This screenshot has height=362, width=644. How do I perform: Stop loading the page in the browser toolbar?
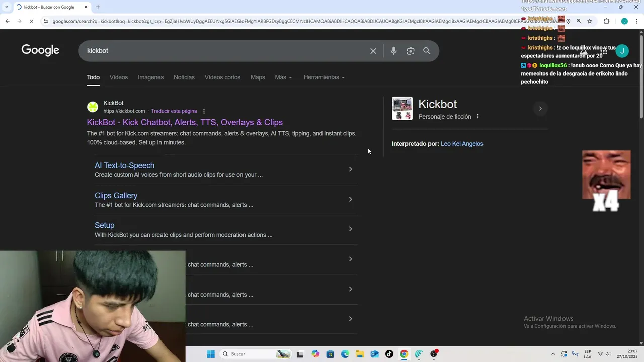tap(31, 21)
